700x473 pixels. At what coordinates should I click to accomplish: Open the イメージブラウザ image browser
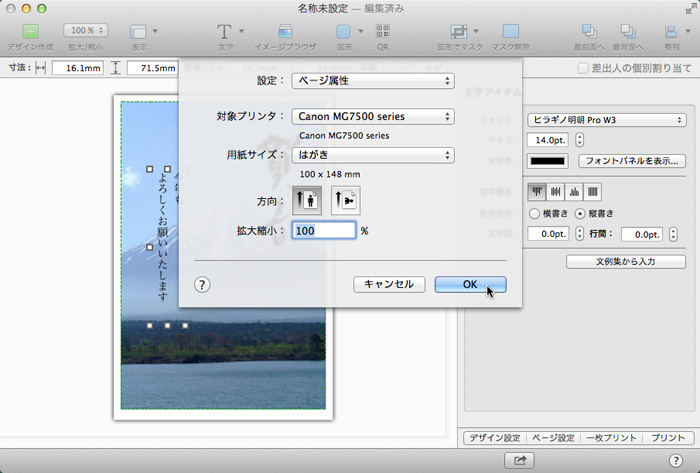click(286, 32)
